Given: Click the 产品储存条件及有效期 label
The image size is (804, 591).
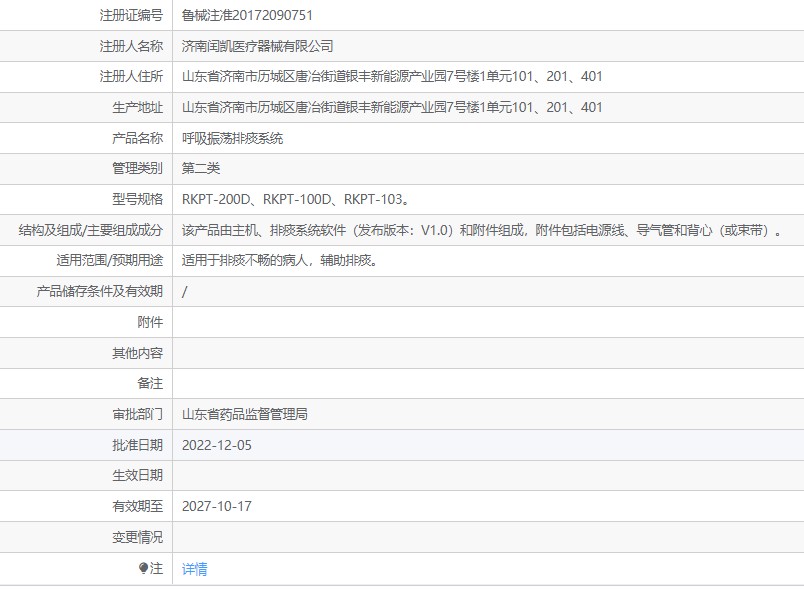Looking at the screenshot, I should tap(99, 291).
